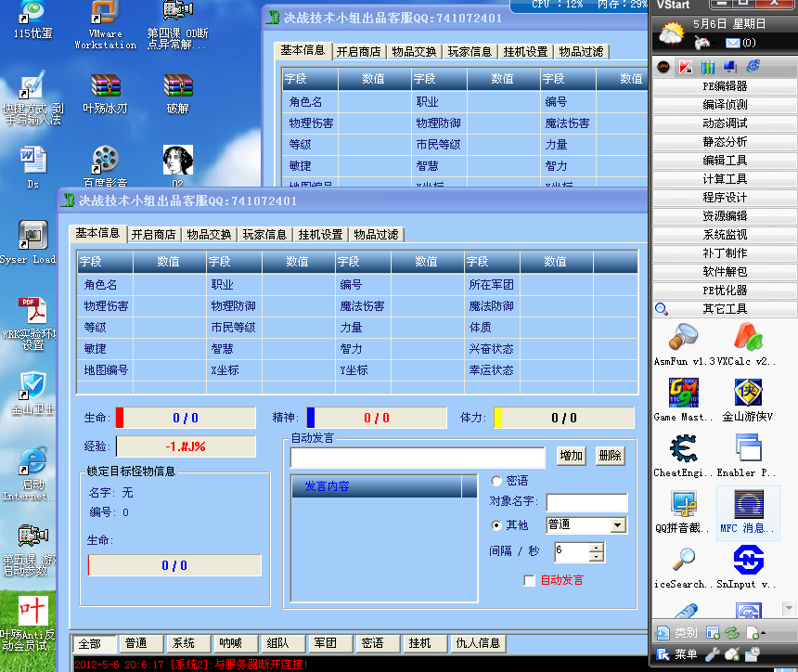Image resolution: width=798 pixels, height=672 pixels.
Task: Select 叶殇冰刃 archive icon on desktop
Action: (x=106, y=85)
